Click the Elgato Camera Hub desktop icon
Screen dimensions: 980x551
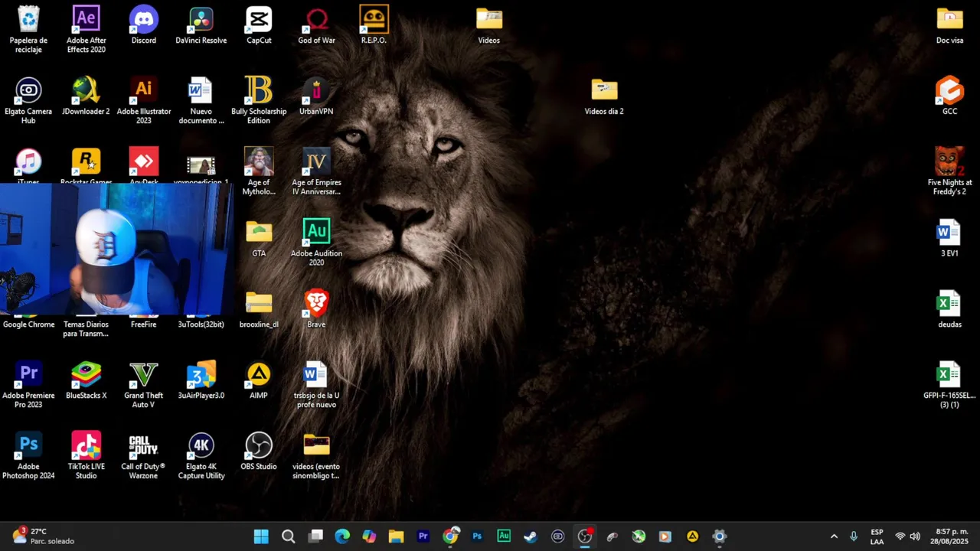coord(28,100)
